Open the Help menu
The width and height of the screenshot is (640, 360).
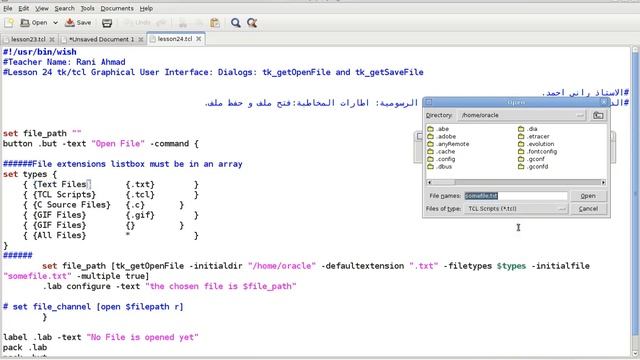(146, 8)
